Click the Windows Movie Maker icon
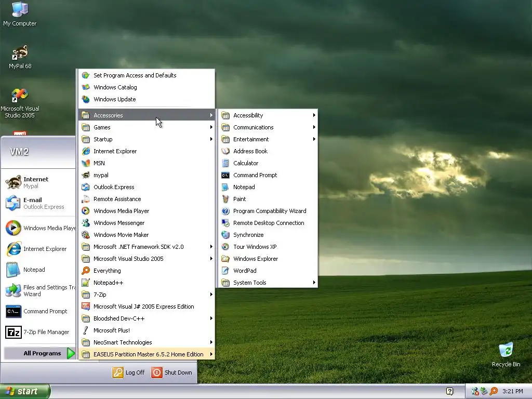 pyautogui.click(x=86, y=235)
